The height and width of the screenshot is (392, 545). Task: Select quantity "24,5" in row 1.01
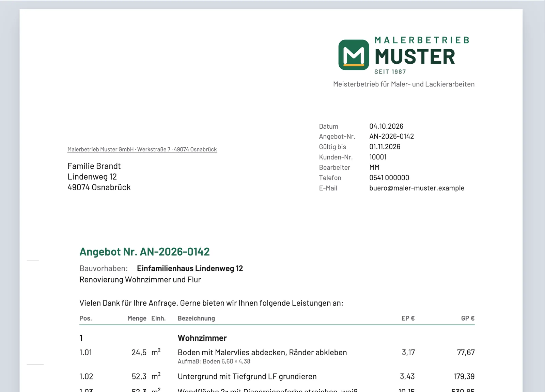coord(139,353)
